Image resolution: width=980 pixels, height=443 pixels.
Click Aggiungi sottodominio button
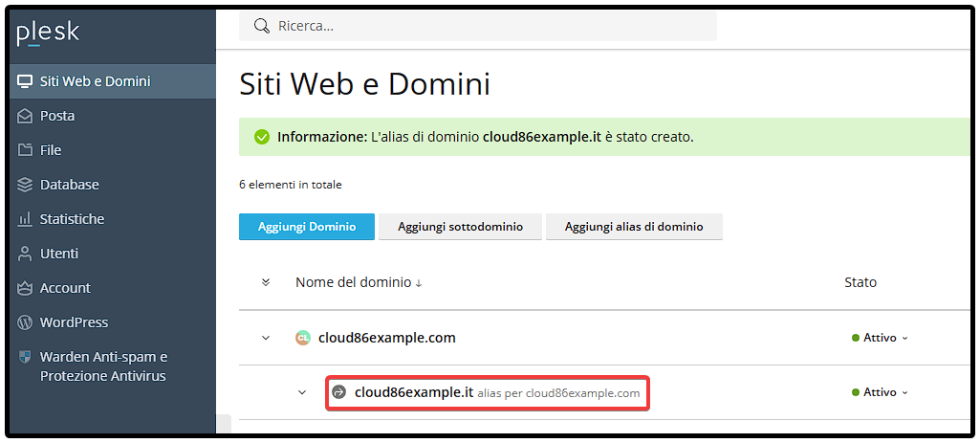[x=461, y=227]
